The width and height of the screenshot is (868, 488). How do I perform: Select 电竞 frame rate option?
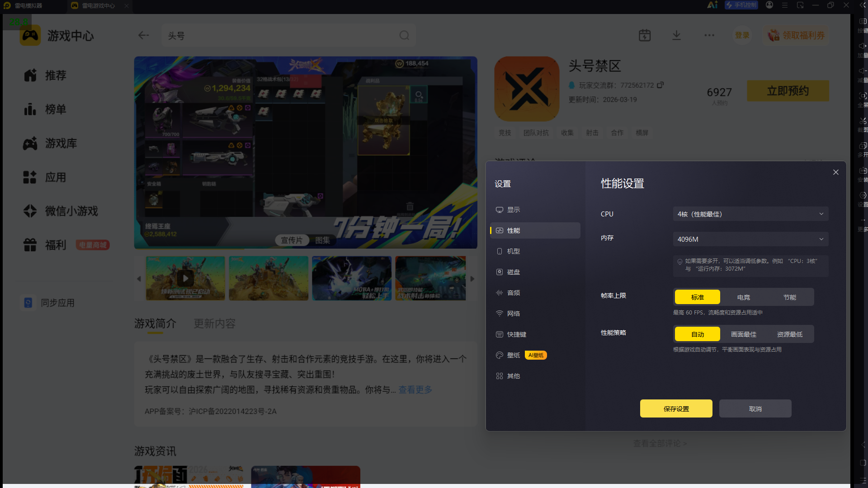click(x=744, y=297)
